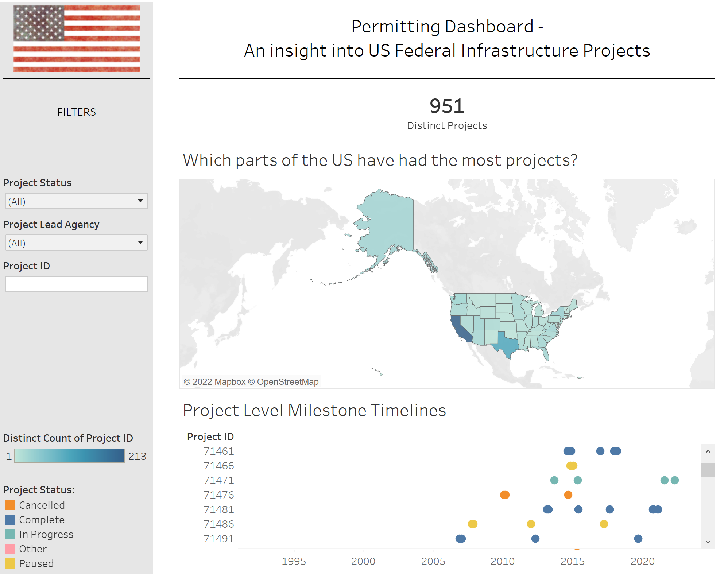Click Project ID 71476 row label

coord(219,495)
